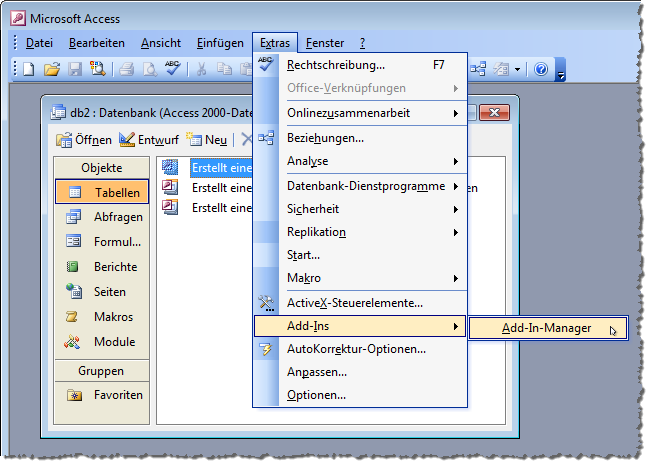The width and height of the screenshot is (650, 466).
Task: Click the Relationships icon in the toolbar
Action: point(478,69)
